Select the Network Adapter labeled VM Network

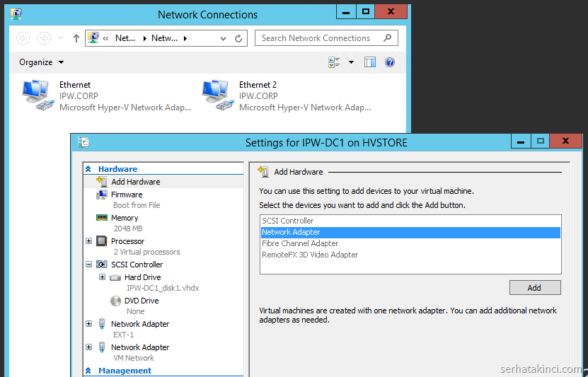point(140,347)
